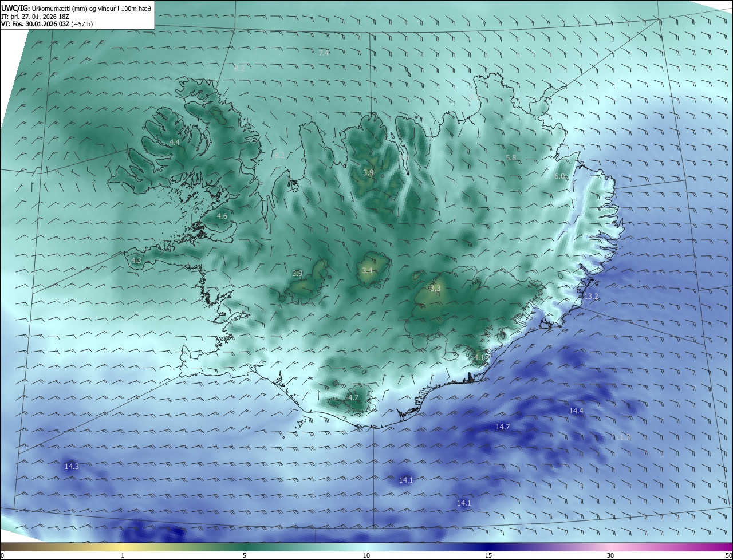Click the title line 'Úrkomumætti (mm) og vindur í 100m hæð'

pyautogui.click(x=92, y=8)
